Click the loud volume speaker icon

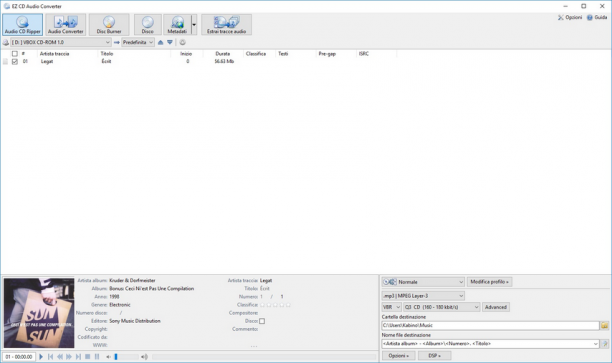[144, 357]
